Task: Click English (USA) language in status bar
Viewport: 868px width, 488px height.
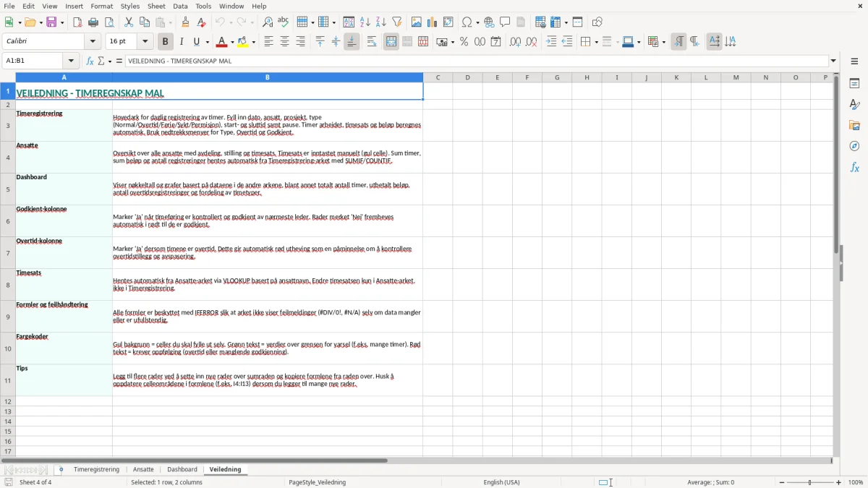Action: tap(501, 482)
